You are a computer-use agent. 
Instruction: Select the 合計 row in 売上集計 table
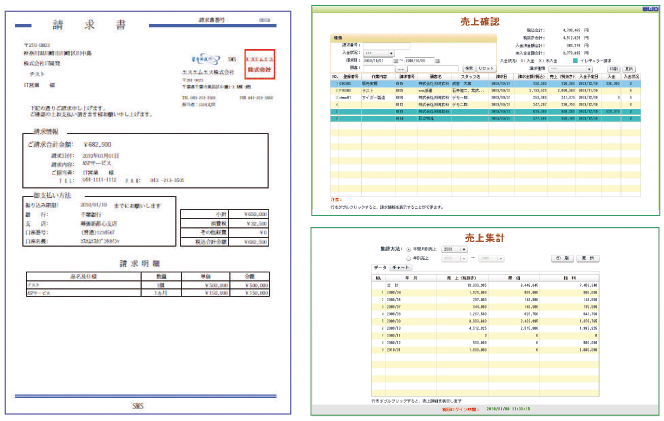point(485,285)
